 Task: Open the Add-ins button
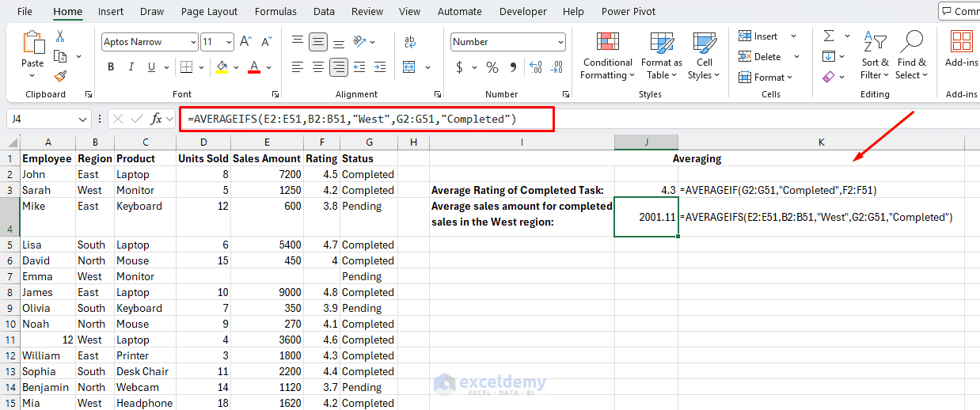coord(962,49)
